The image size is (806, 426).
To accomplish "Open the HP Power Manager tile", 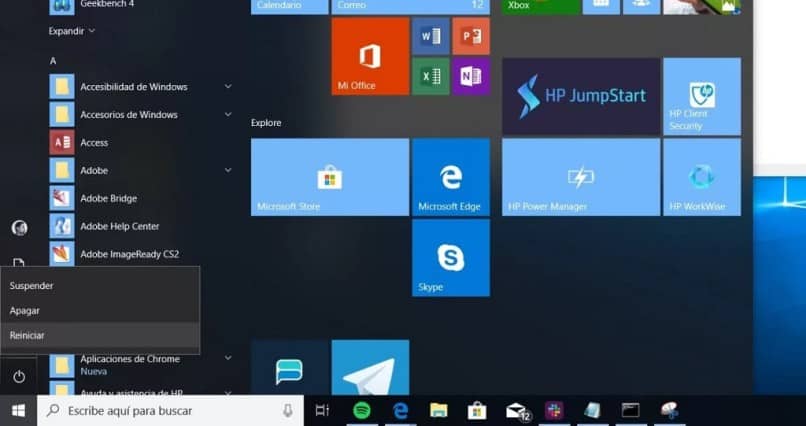I will pos(581,177).
